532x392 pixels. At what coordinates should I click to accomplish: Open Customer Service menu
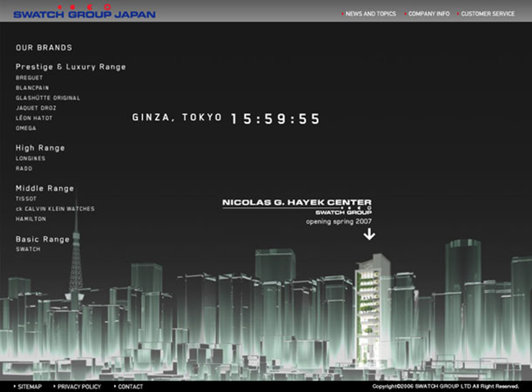point(488,14)
